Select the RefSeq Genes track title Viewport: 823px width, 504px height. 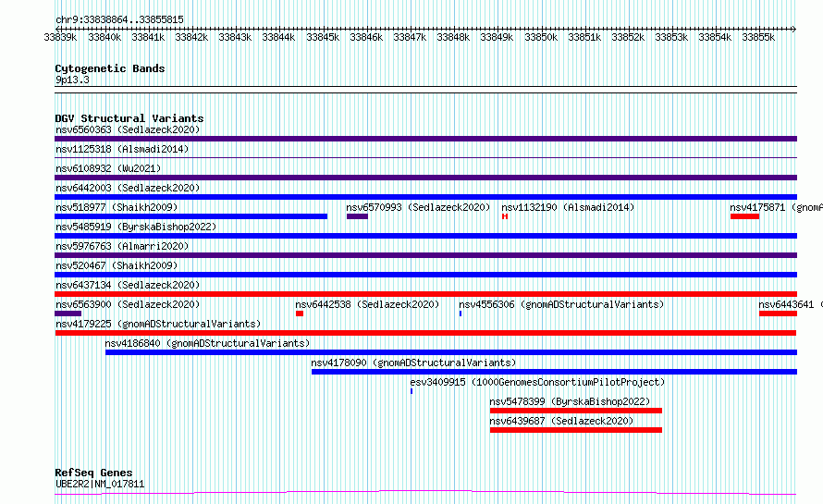coord(93,473)
